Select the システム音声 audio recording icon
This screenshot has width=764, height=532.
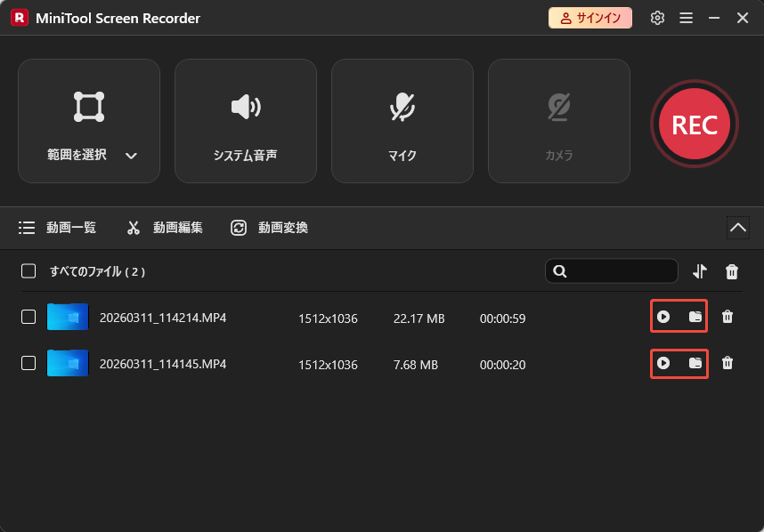pyautogui.click(x=245, y=107)
